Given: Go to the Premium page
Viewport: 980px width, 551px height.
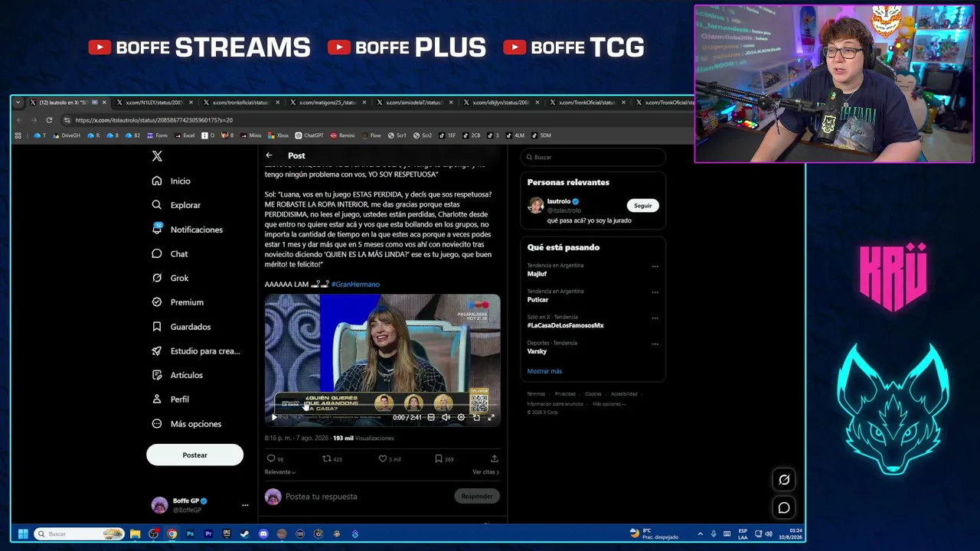Looking at the screenshot, I should pos(177,302).
